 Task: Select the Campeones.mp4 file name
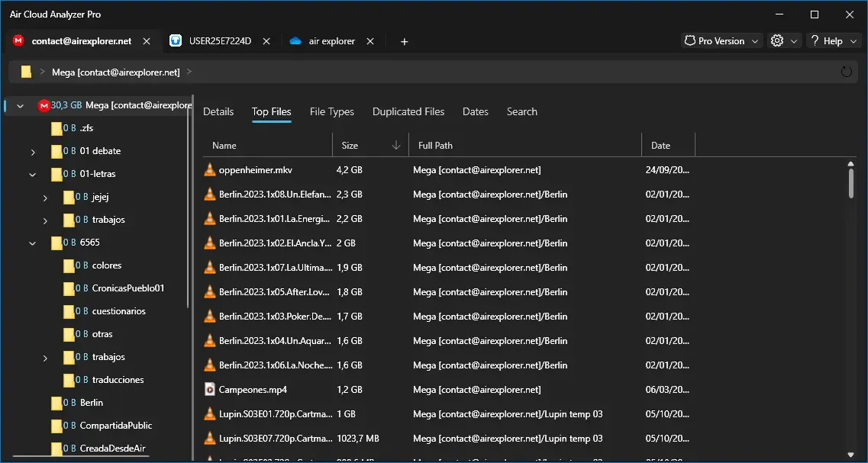point(253,390)
